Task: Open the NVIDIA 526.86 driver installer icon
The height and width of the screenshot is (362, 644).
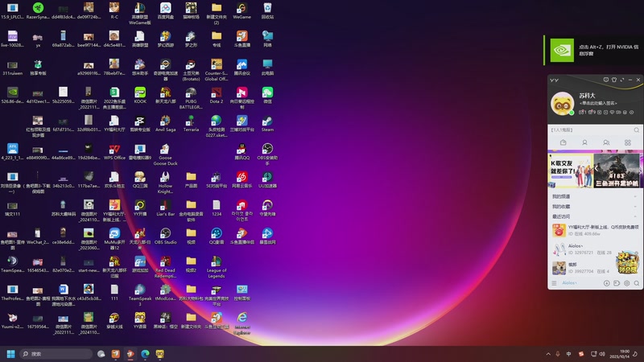Action: (12, 95)
